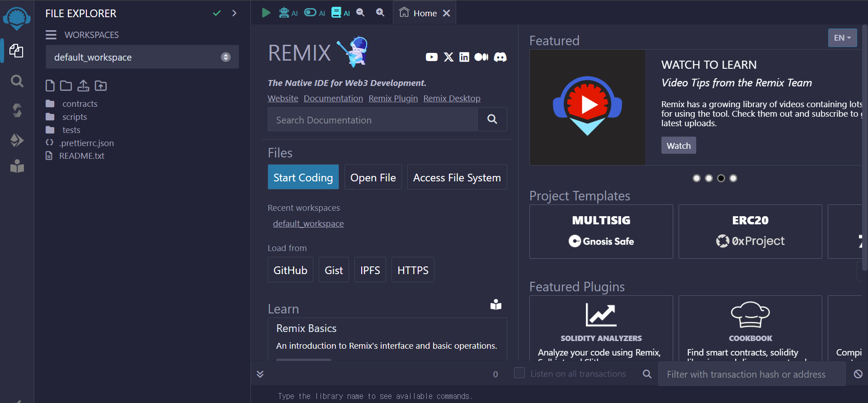Click Access File System button

tap(457, 177)
